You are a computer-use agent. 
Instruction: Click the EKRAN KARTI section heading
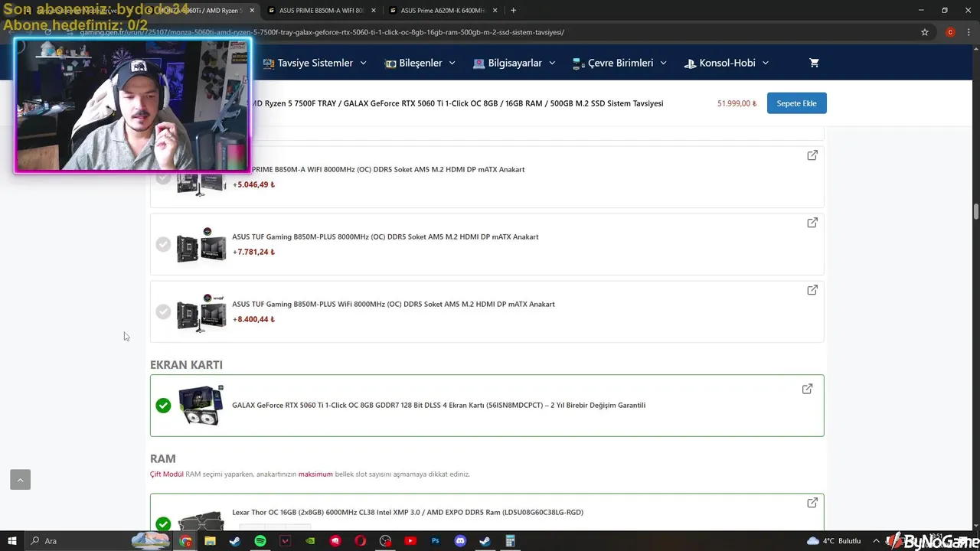point(186,365)
